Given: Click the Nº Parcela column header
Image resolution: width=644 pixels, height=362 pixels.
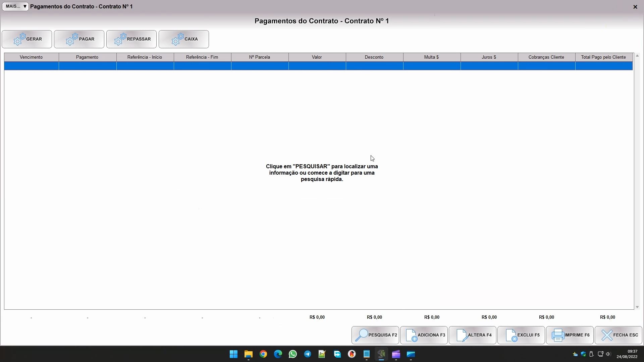Looking at the screenshot, I should (x=260, y=57).
